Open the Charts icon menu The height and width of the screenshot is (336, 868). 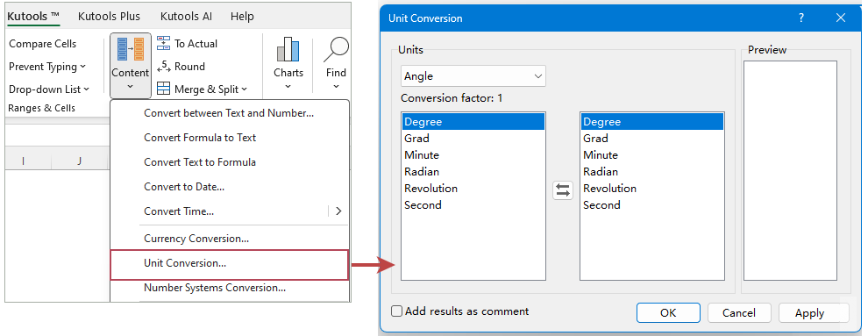pyautogui.click(x=288, y=64)
